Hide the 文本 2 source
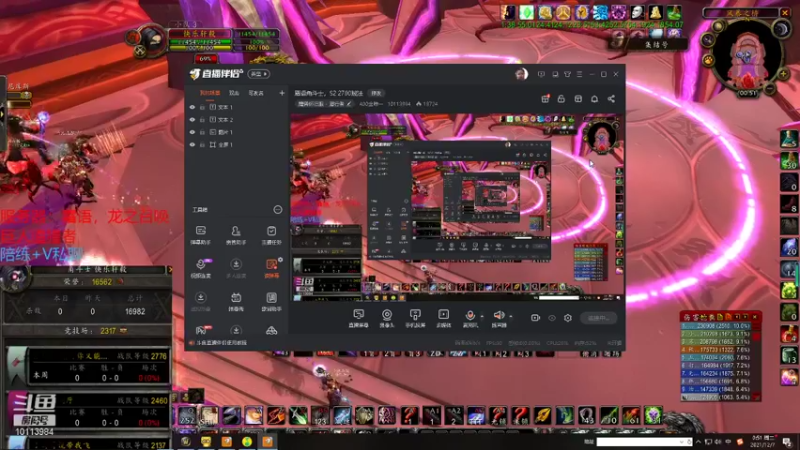Viewport: 800px width, 450px height. coord(192,119)
